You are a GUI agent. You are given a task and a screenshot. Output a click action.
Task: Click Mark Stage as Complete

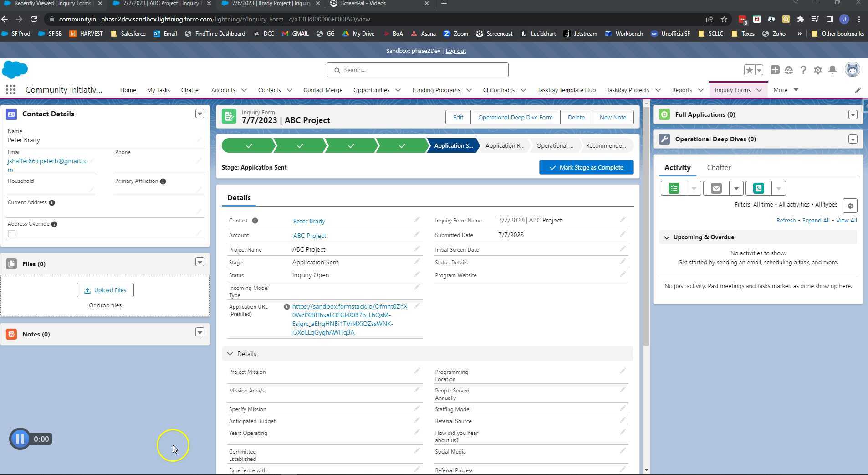tap(586, 167)
